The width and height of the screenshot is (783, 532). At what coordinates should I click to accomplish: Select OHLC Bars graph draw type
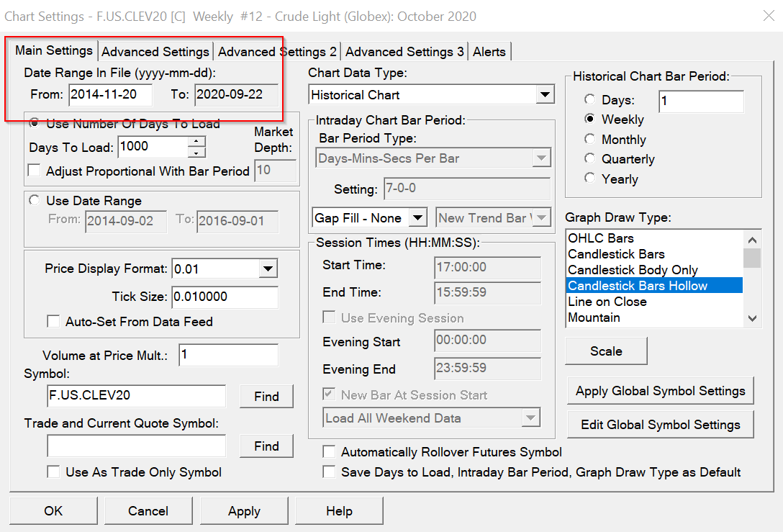[x=654, y=238]
